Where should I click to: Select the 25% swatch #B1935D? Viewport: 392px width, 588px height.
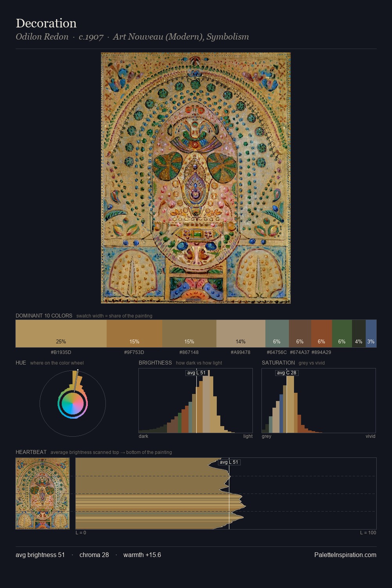61,334
